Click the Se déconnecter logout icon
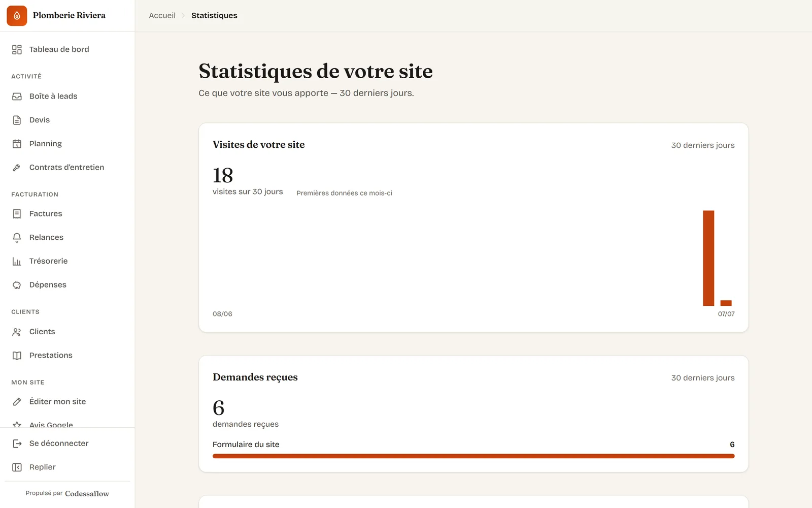Image resolution: width=812 pixels, height=508 pixels. [x=17, y=443]
